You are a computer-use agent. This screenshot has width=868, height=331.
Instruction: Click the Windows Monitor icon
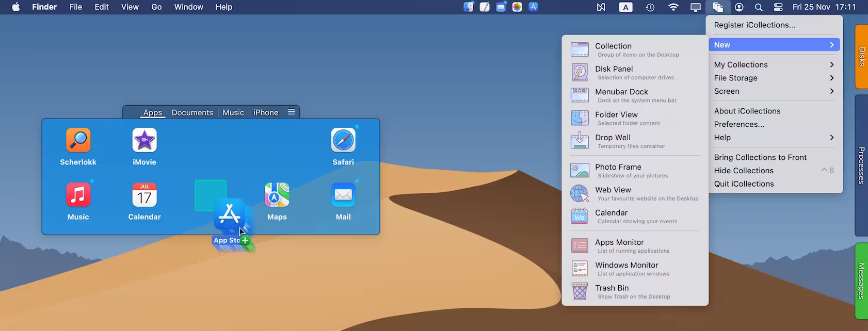point(580,269)
